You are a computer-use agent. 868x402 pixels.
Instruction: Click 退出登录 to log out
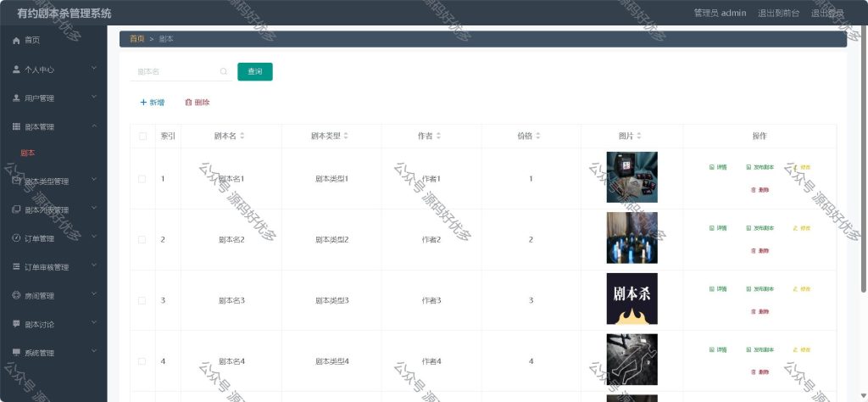(827, 13)
